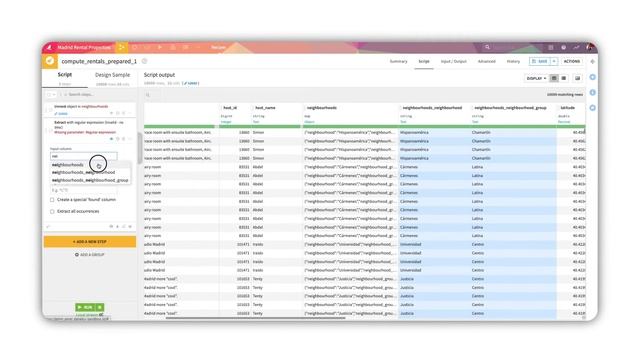
Task: Open the help icon in top bar
Action: [x=563, y=47]
